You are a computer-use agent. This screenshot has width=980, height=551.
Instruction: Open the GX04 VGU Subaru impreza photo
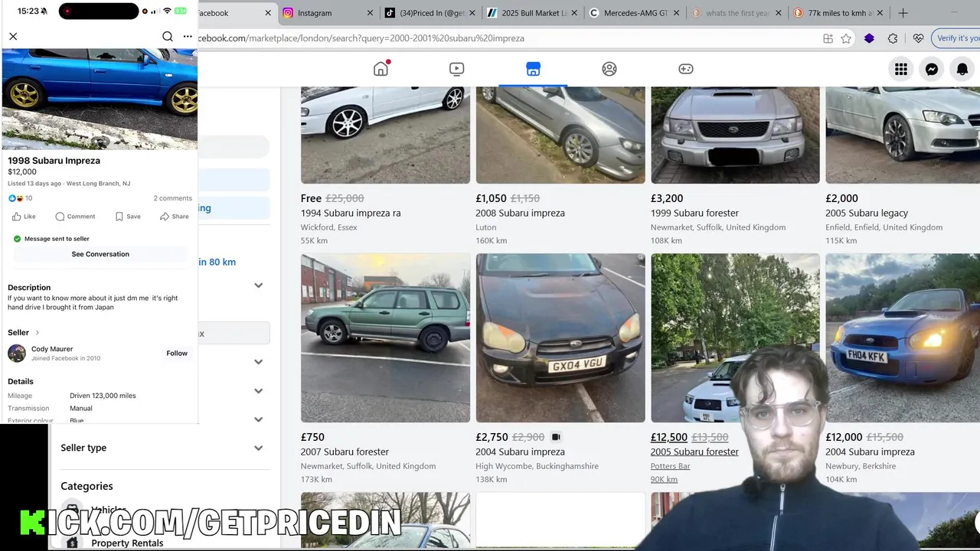click(560, 337)
